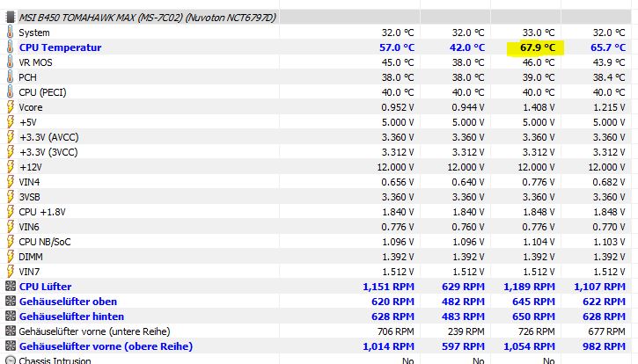This screenshot has height=364, width=638.
Task: Click the fan icon beside Gehäuselüfter vorne (untere Reihe)
Action: [x=11, y=331]
